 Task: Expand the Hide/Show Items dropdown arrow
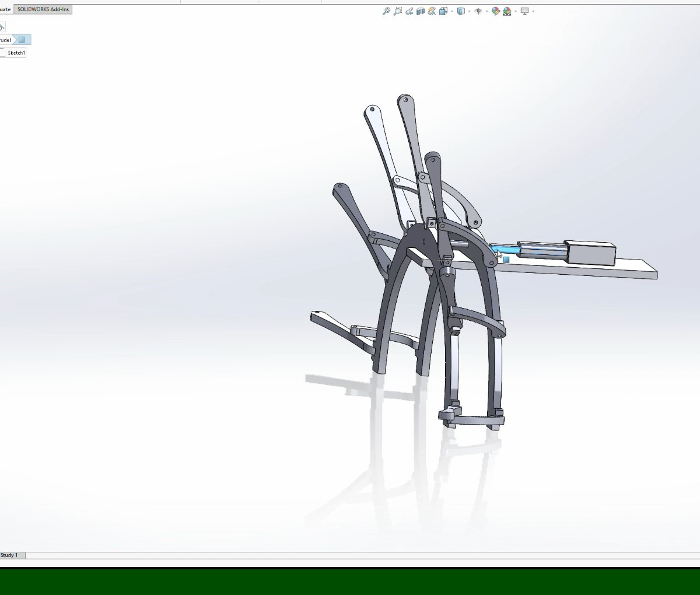pyautogui.click(x=487, y=12)
